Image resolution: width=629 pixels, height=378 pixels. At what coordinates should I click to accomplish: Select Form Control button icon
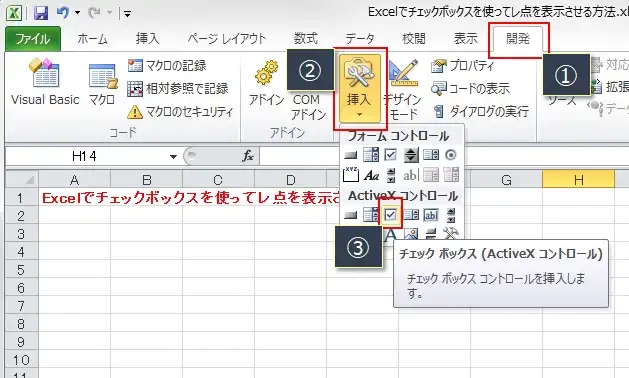click(x=351, y=155)
